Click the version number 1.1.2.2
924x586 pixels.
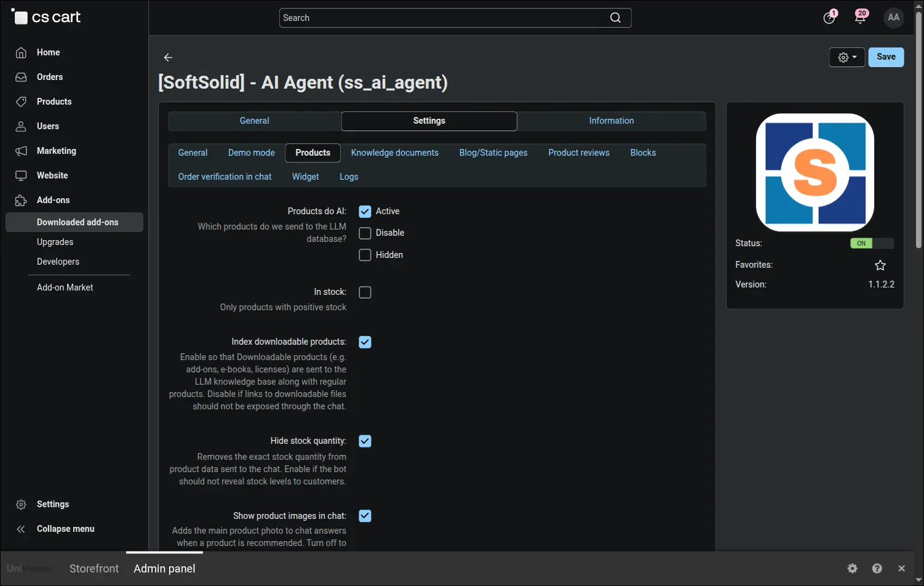point(882,284)
